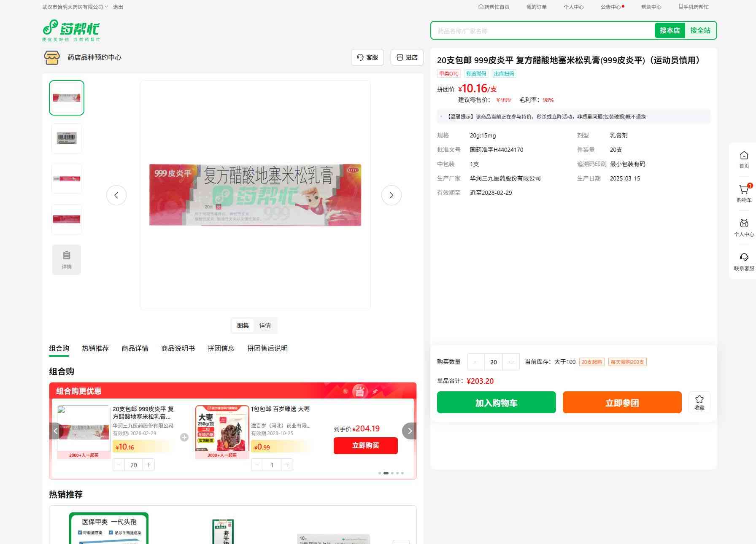Click the orange 立即参团 button
This screenshot has width=756, height=544.
coord(622,403)
